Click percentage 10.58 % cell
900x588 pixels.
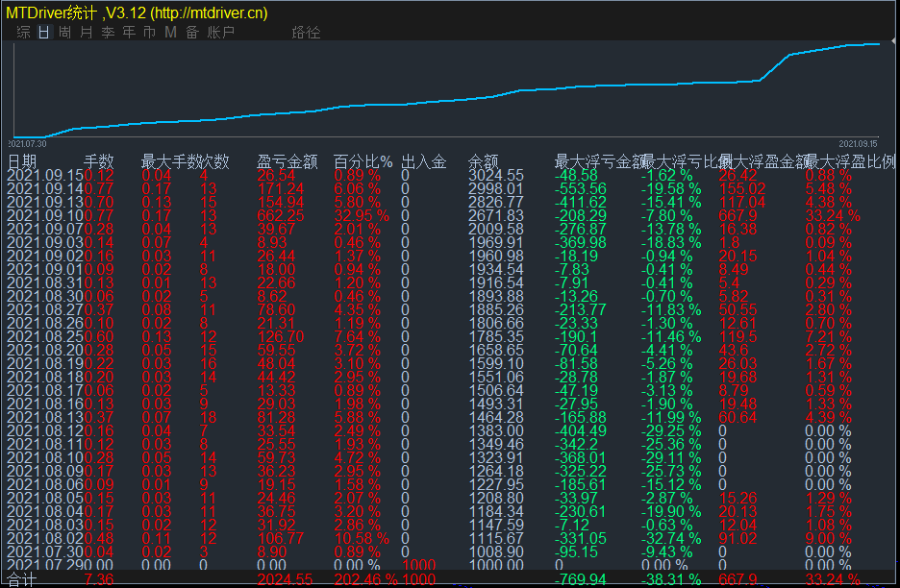362,538
